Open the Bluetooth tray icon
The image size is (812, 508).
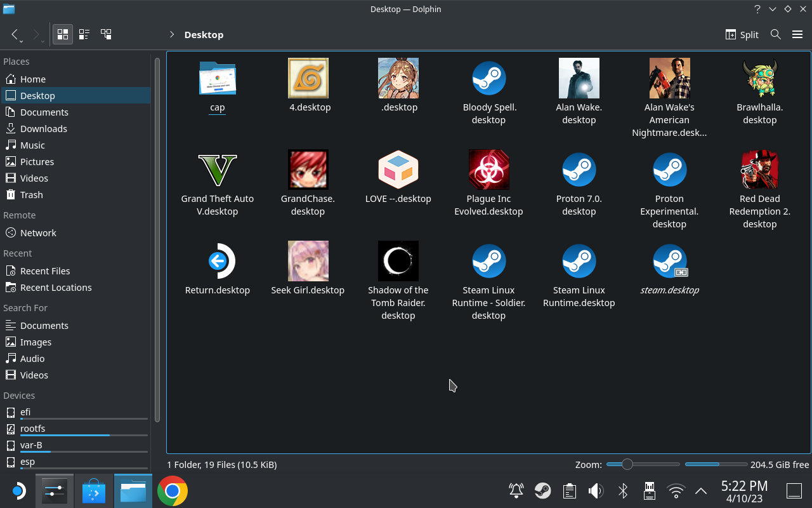(x=623, y=491)
